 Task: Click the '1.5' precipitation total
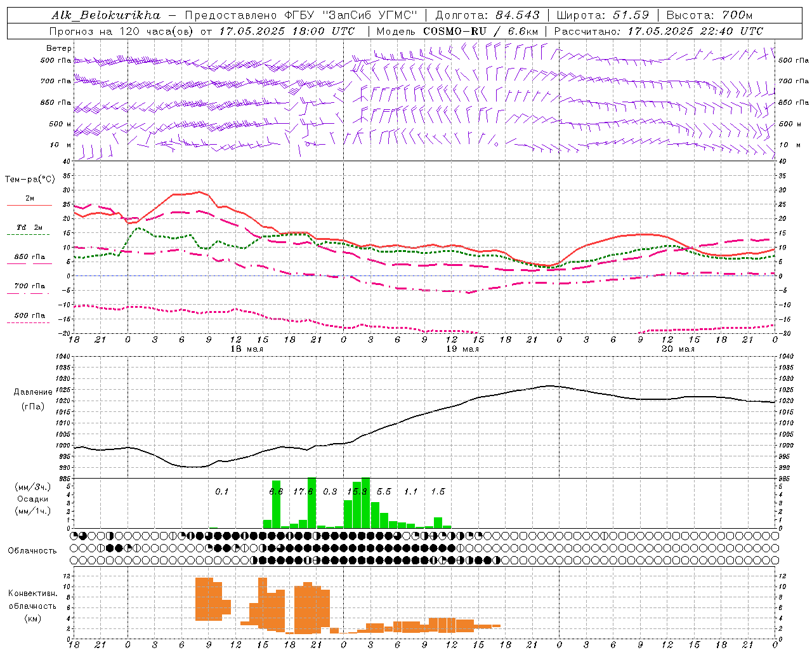click(x=438, y=491)
